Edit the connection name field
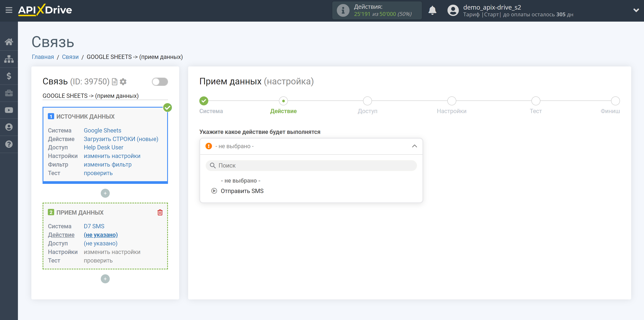The width and height of the screenshot is (644, 320). tap(105, 96)
